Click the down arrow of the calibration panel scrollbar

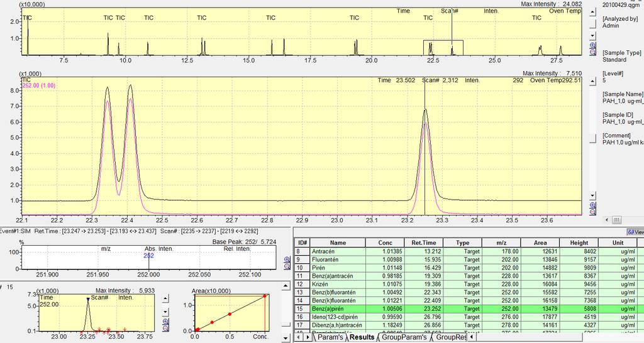[286, 338]
